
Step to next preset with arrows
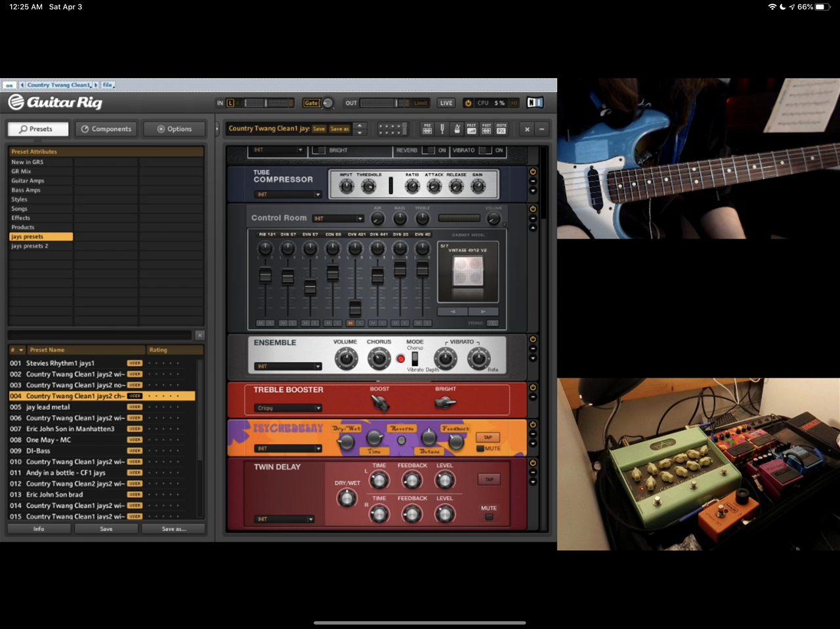click(x=360, y=132)
